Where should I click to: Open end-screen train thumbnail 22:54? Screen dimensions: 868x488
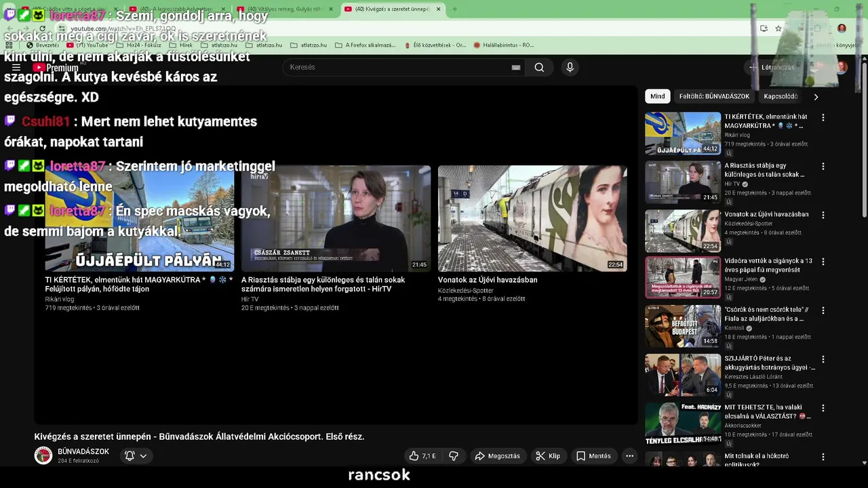[532, 218]
